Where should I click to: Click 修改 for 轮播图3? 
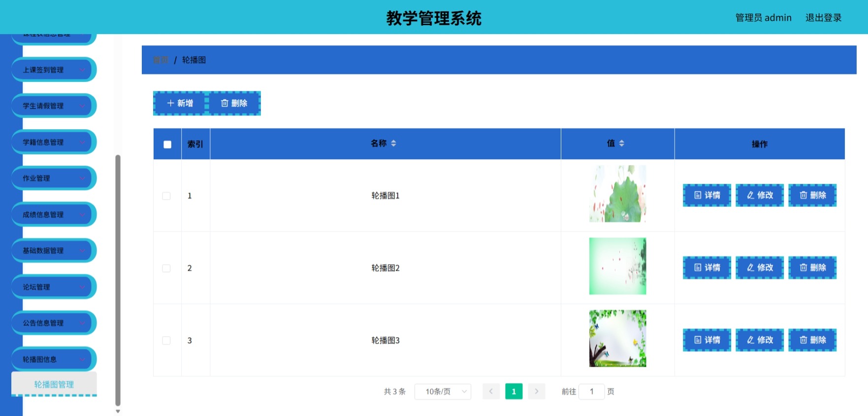pos(760,340)
